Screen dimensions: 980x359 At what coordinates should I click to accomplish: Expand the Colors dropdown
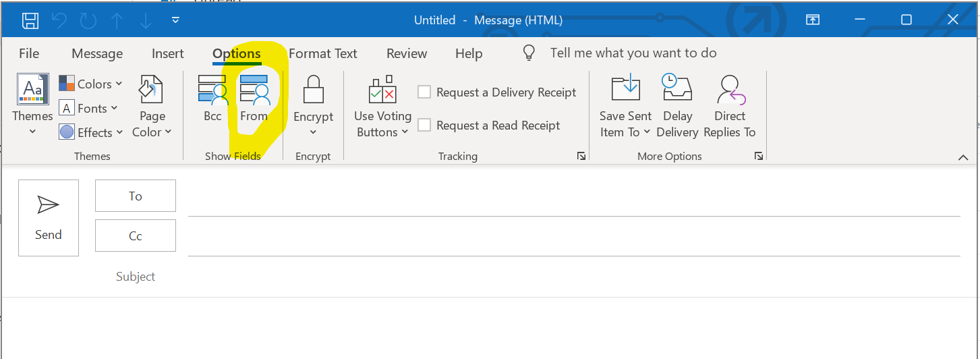[91, 84]
